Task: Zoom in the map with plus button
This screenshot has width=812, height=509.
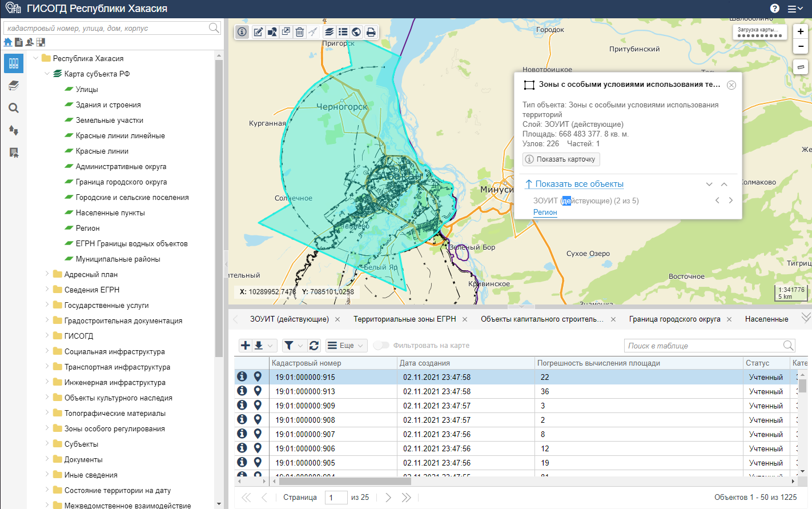Action: [x=801, y=32]
